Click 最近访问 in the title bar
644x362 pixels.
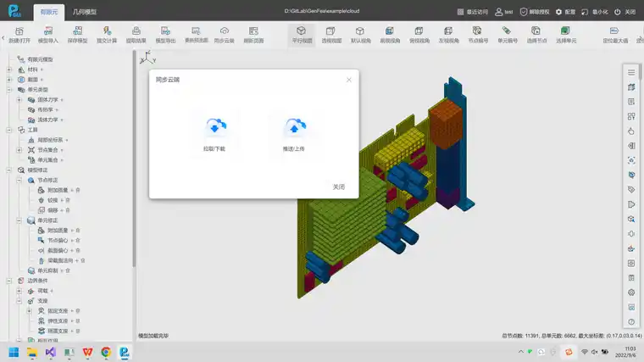(474, 12)
